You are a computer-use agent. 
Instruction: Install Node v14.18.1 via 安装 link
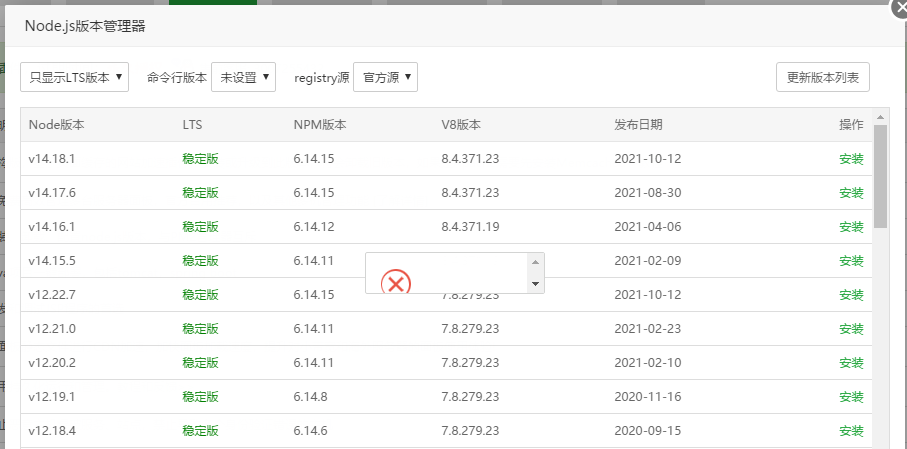[x=851, y=159]
